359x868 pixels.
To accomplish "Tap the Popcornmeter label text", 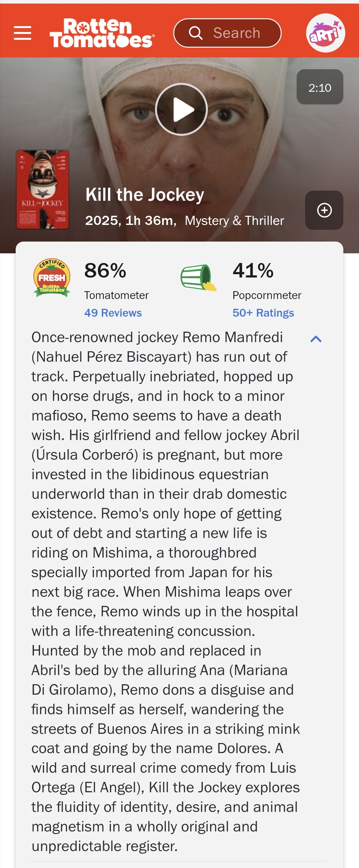I will click(267, 295).
